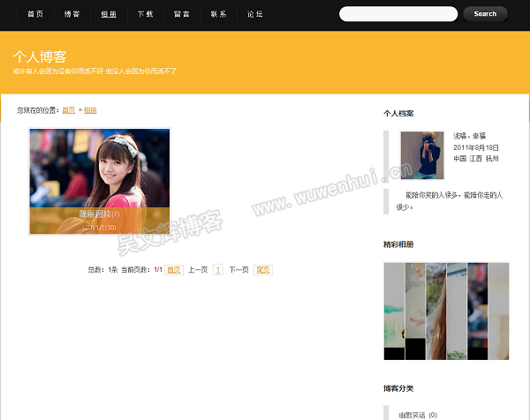This screenshot has height=420, width=530.
Task: Follow the 相册 breadcrumb link
Action: point(90,110)
